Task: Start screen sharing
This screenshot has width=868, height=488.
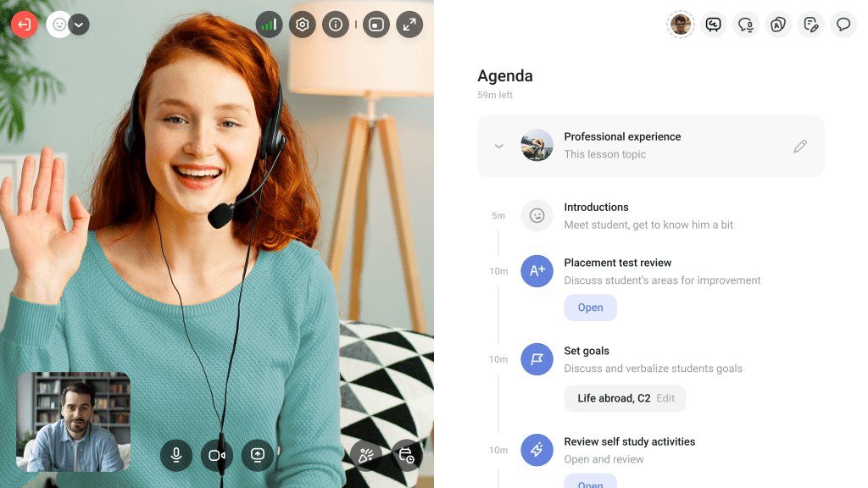Action: (x=258, y=455)
